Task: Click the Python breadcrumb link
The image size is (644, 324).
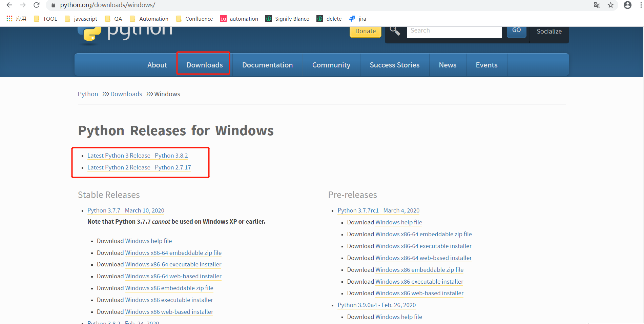Action: [88, 94]
